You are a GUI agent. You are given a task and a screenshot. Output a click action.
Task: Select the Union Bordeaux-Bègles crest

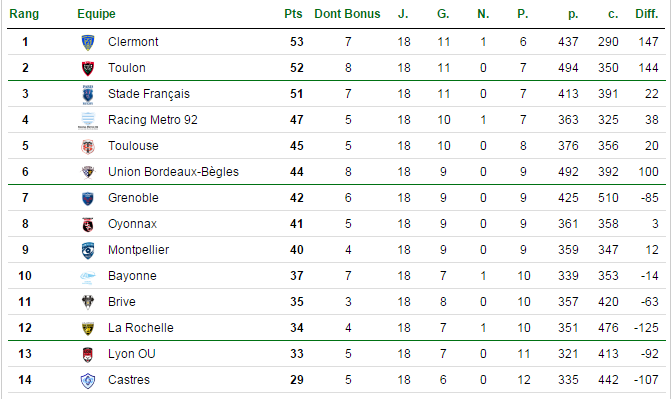click(88, 172)
